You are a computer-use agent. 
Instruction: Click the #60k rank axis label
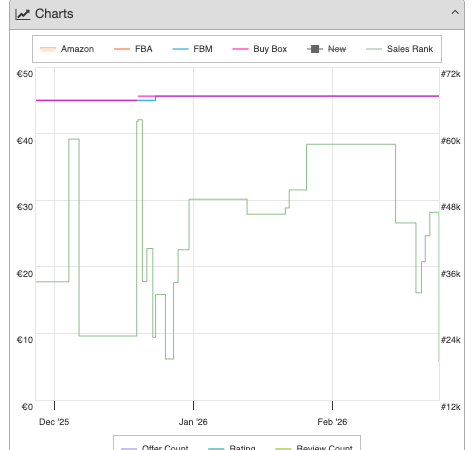pyautogui.click(x=451, y=141)
